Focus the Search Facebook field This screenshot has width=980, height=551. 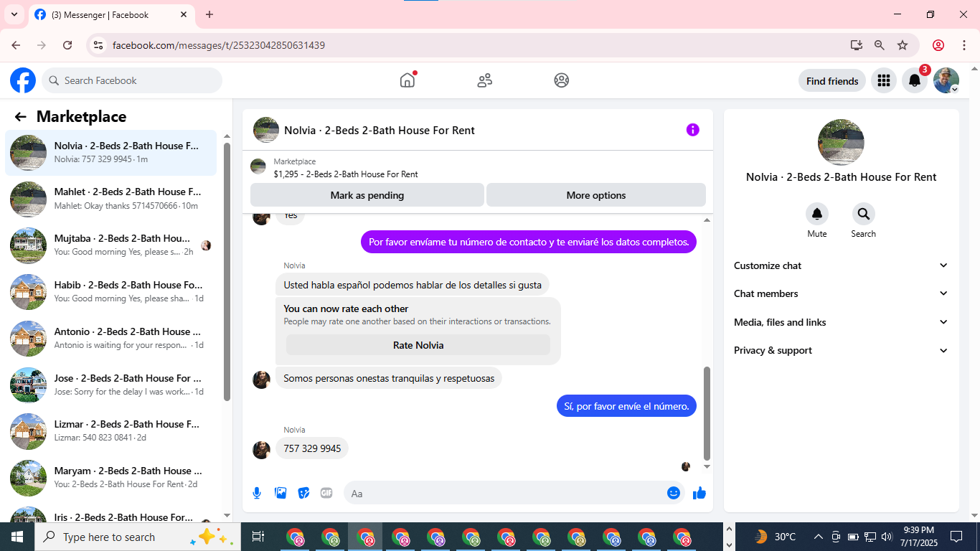click(132, 80)
